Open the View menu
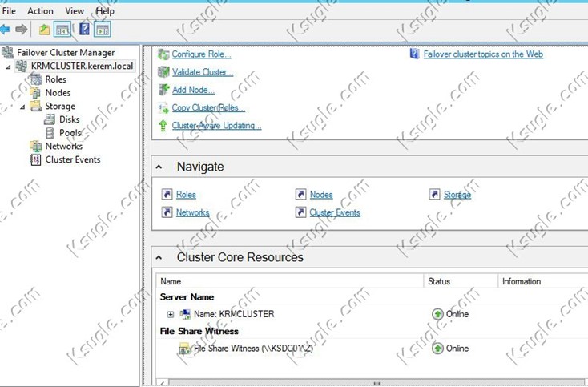 coord(75,11)
